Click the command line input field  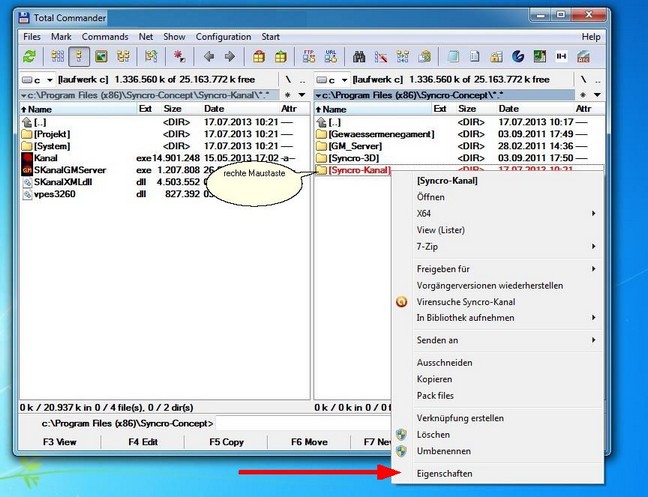304,423
